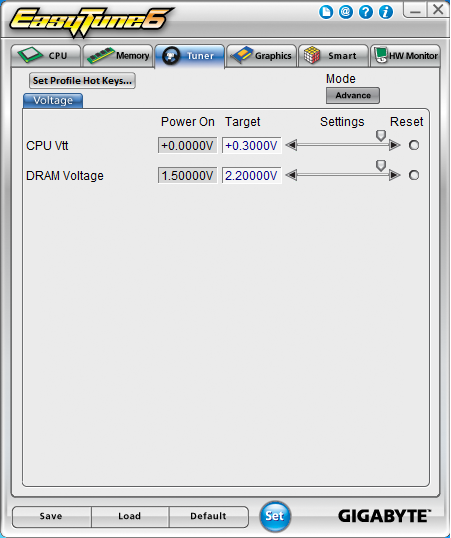Toggle the Advance mode button
451x538 pixels.
point(353,95)
